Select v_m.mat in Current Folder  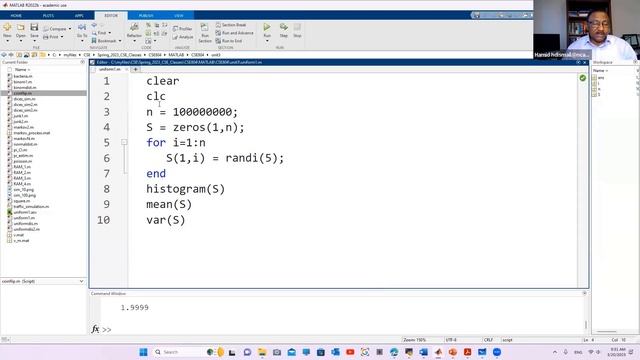21,240
